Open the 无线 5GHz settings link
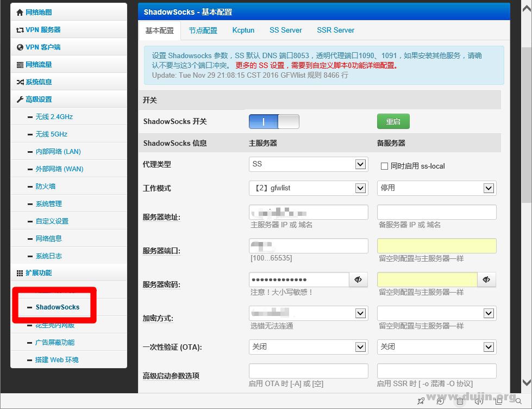The width and height of the screenshot is (532, 409). [x=52, y=134]
